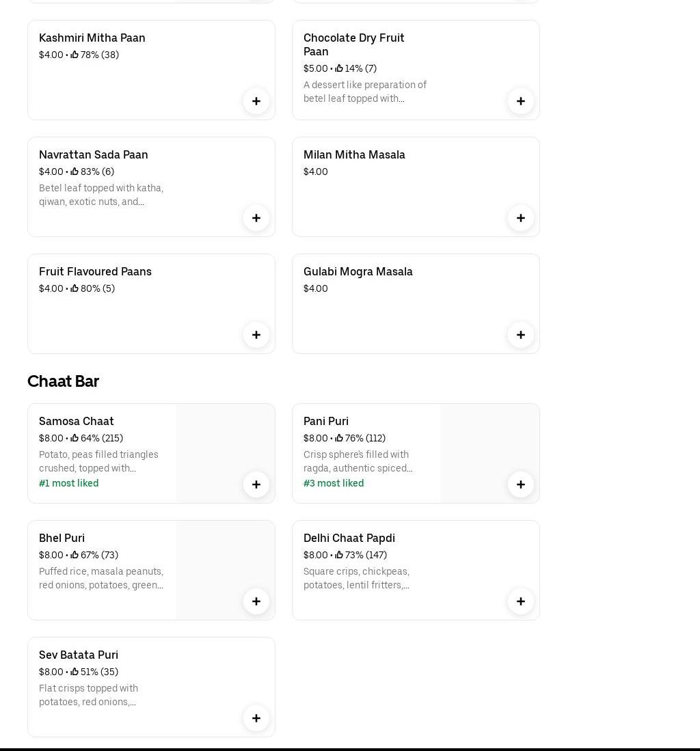Open Samosa Chaat item title
The image size is (700, 751).
77,421
